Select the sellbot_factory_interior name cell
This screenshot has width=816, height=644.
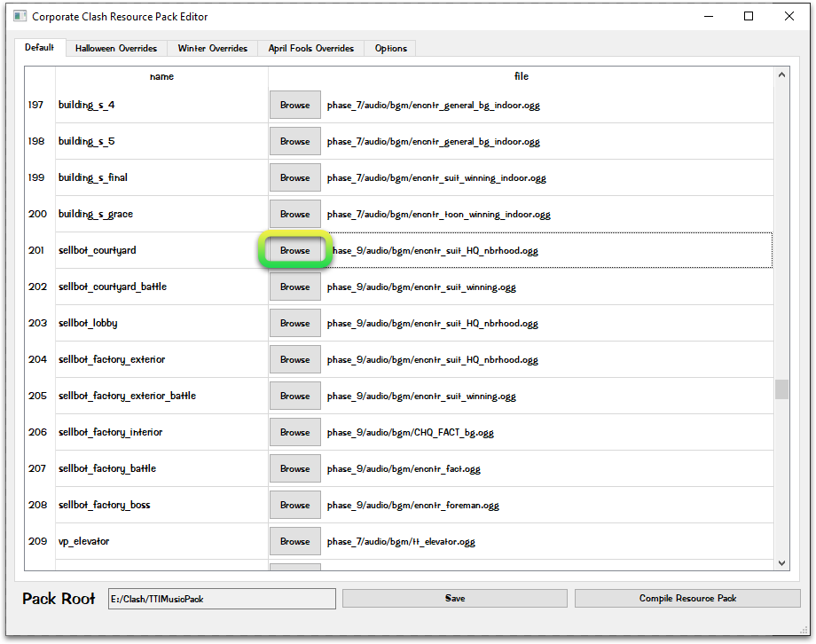tap(161, 433)
